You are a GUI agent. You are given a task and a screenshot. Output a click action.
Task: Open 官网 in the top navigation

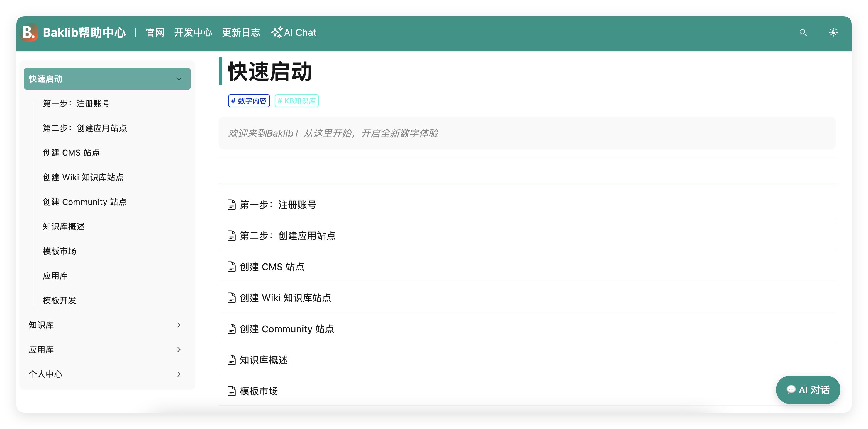click(155, 32)
